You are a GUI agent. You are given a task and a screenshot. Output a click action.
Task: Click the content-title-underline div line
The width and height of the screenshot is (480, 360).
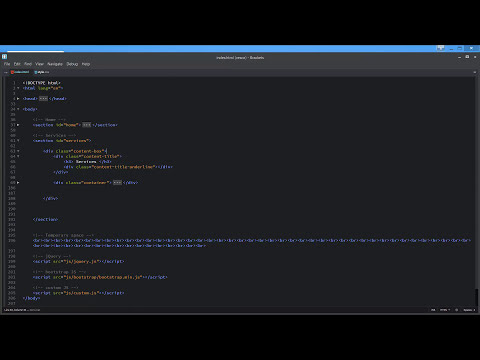(x=118, y=167)
